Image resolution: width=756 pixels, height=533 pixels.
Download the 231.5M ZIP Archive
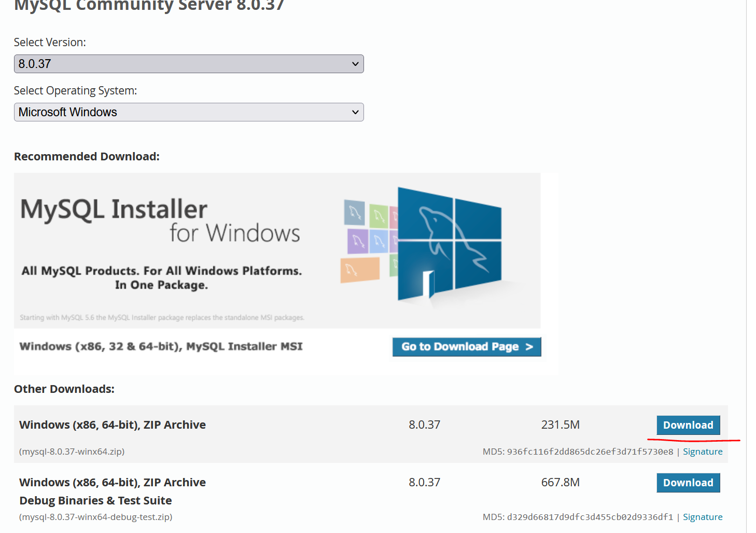688,425
